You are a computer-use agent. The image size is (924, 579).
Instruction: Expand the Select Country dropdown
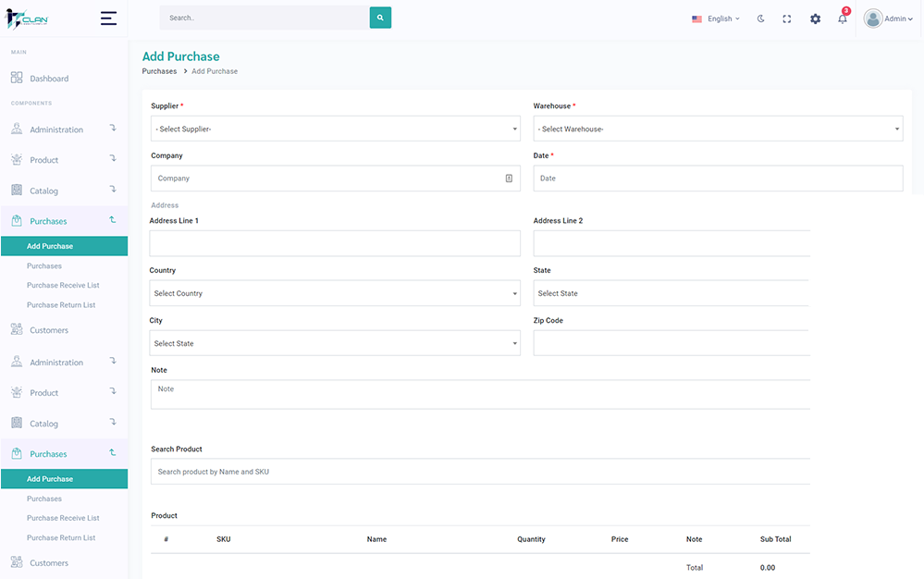click(335, 293)
